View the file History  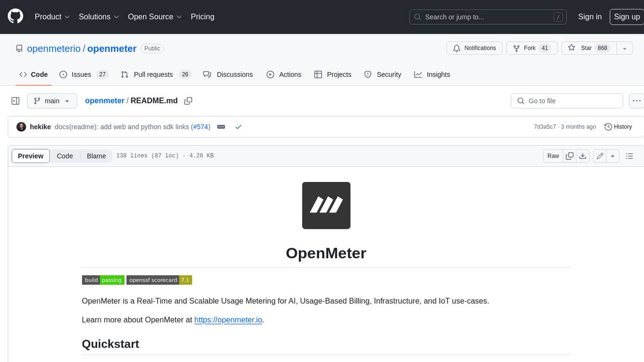[618, 127]
